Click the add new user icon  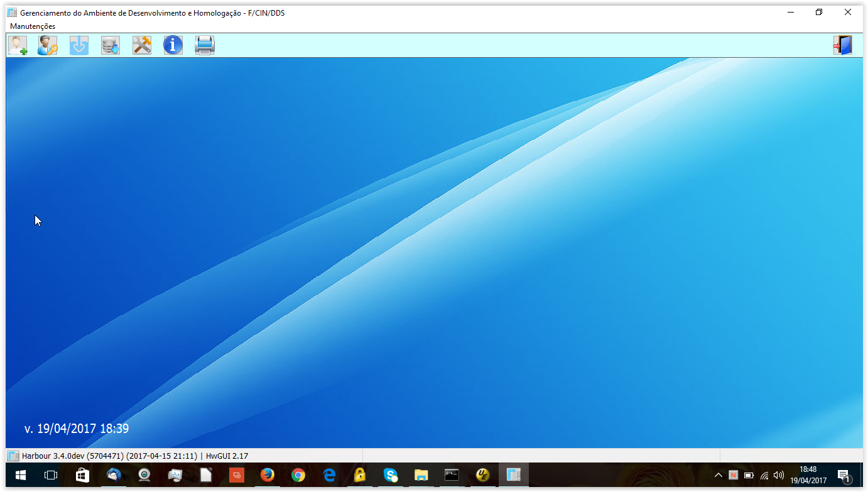pyautogui.click(x=18, y=45)
